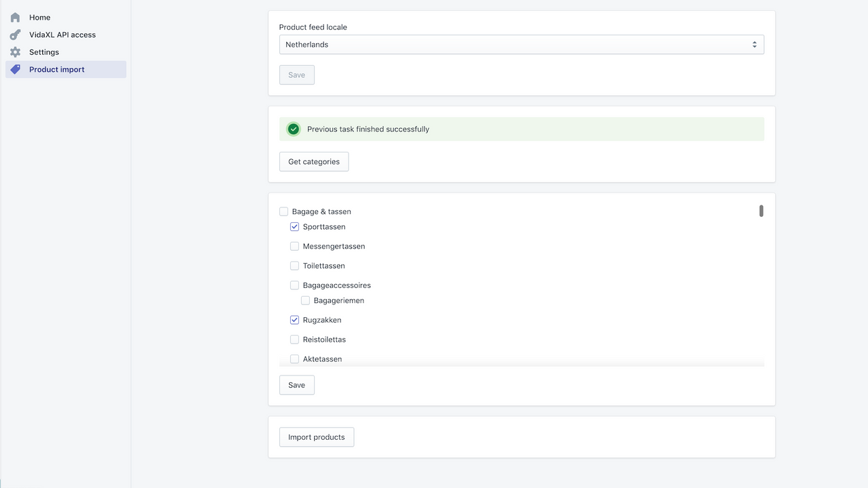The height and width of the screenshot is (488, 868).
Task: Uncheck the Rugzakken category
Action: pyautogui.click(x=294, y=319)
